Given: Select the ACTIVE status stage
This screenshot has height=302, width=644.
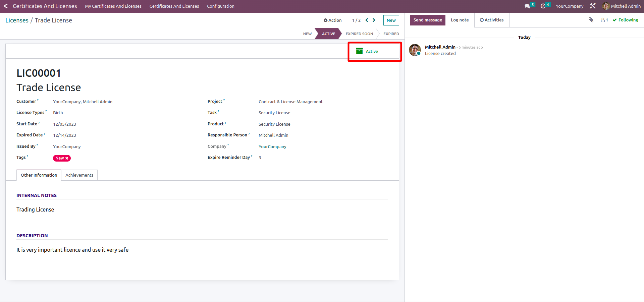Looking at the screenshot, I should pyautogui.click(x=328, y=34).
